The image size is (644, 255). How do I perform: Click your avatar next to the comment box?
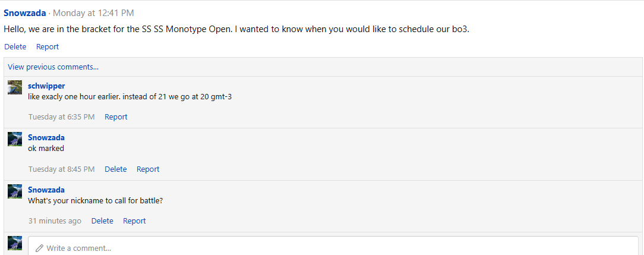[15, 243]
